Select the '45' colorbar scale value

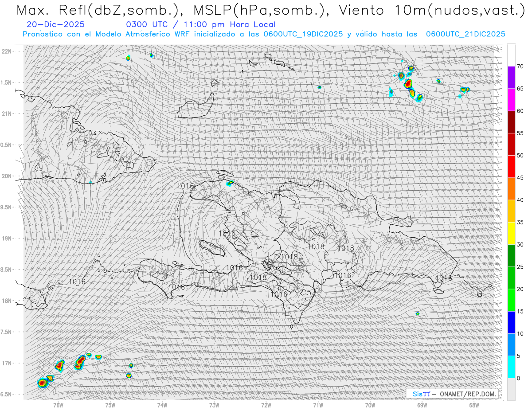pos(520,178)
